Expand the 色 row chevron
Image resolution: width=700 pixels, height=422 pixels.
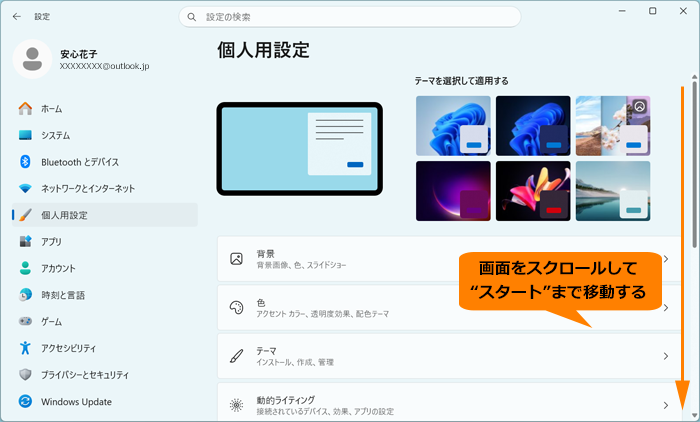tap(666, 308)
